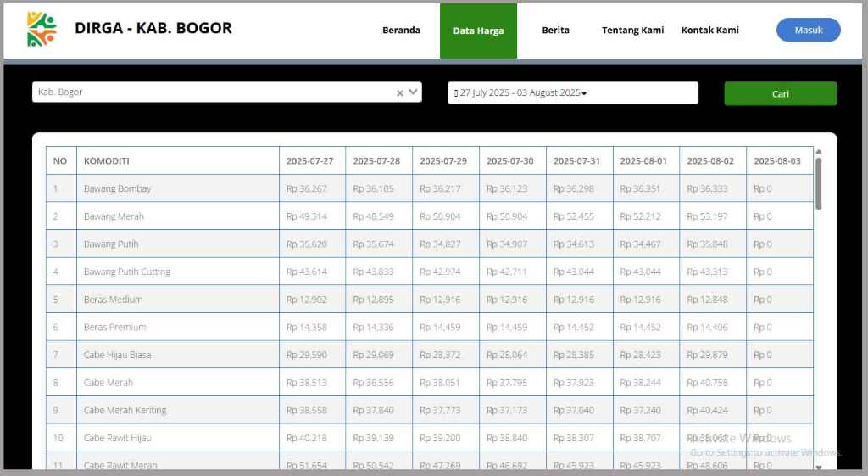Click the 2025-07-31 column header
This screenshot has height=476, width=868.
(580, 160)
